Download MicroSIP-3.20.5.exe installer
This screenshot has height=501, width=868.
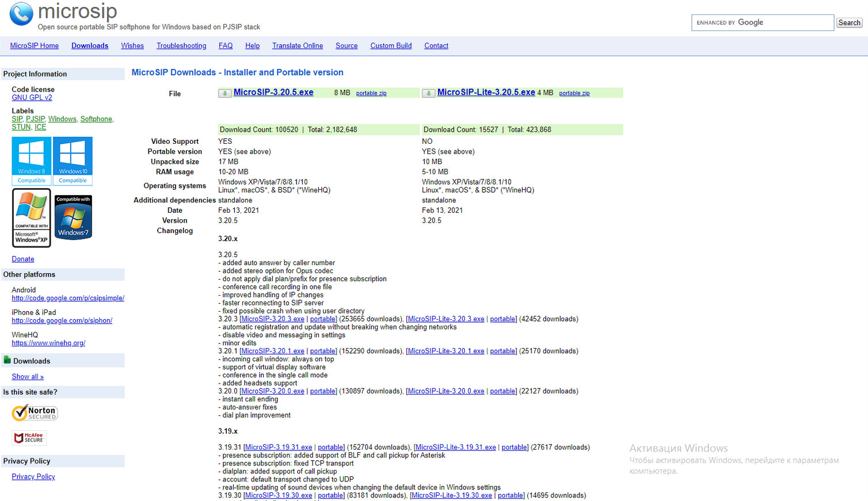click(273, 93)
